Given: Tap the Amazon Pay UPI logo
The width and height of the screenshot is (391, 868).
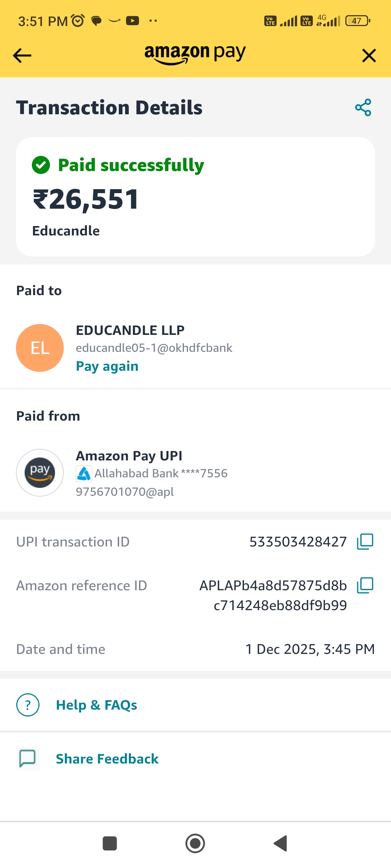Looking at the screenshot, I should 40,473.
